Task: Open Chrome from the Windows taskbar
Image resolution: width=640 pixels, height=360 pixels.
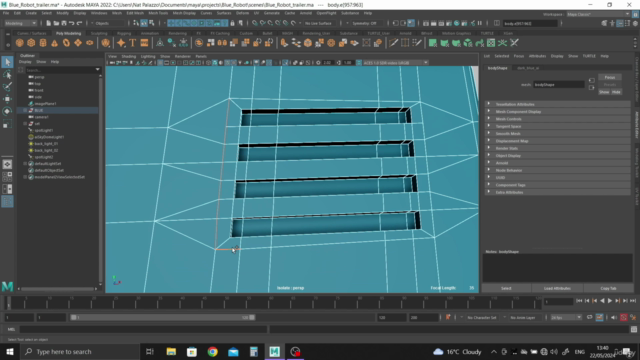Action: (212, 351)
